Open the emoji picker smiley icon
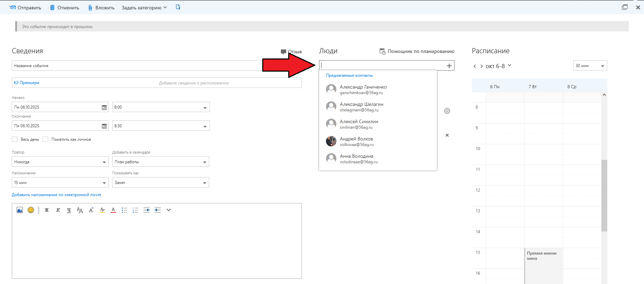 31,210
